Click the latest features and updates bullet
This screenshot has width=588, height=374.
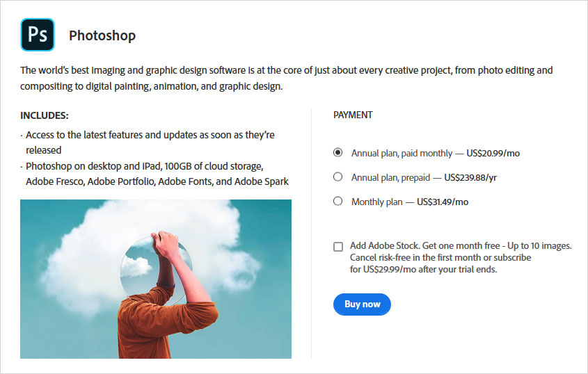pos(150,142)
